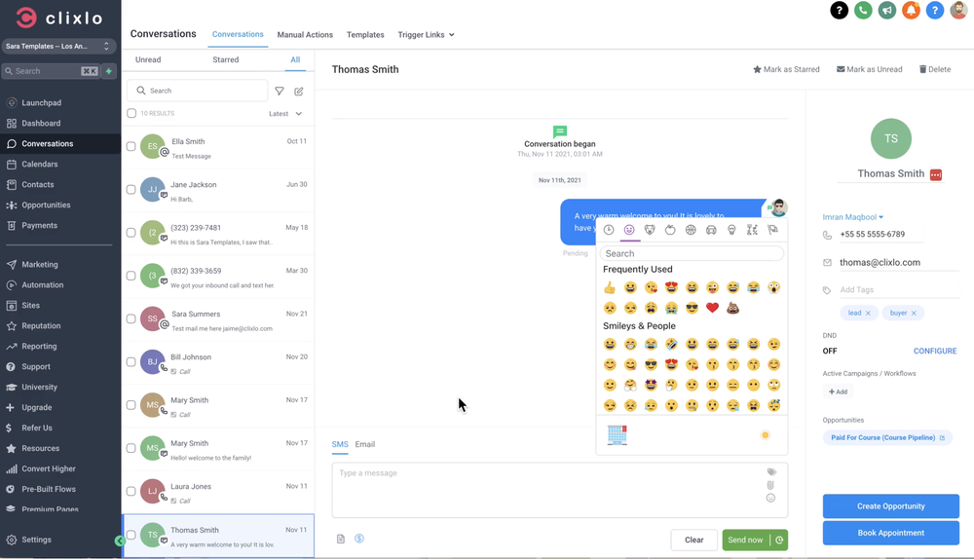Tick the checkbox for Bill Johnson

click(131, 362)
